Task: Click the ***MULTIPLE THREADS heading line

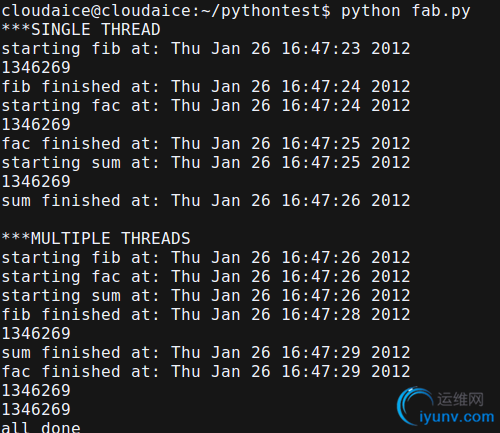Action: 96,239
